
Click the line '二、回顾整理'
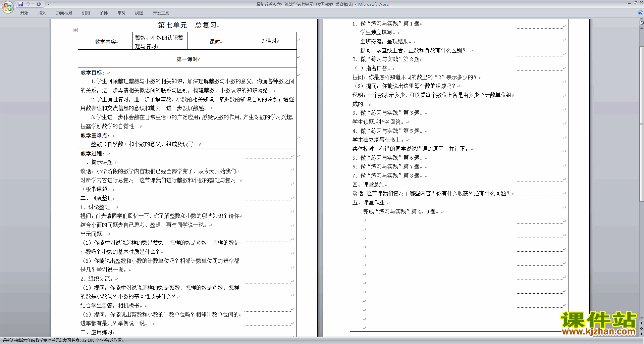[97, 198]
